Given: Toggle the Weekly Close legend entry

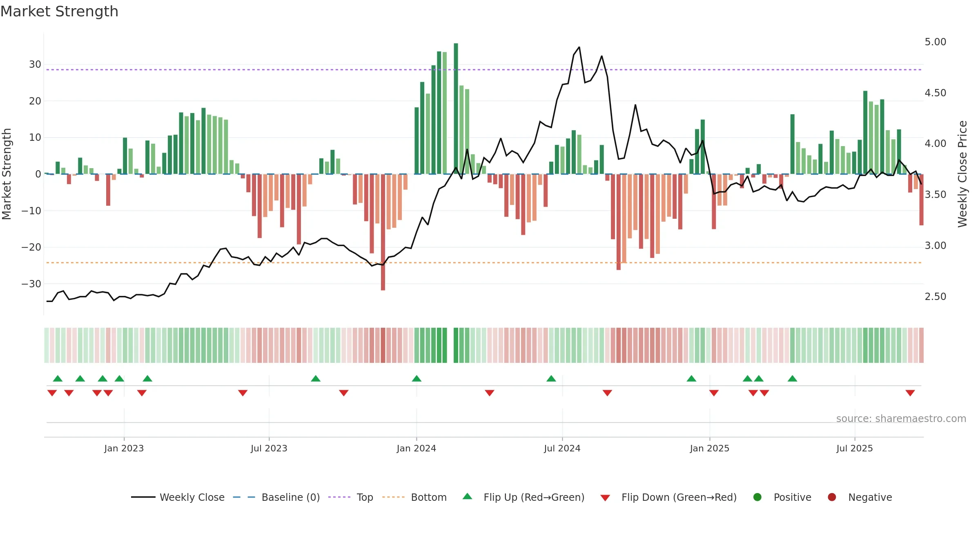Looking at the screenshot, I should coord(178,497).
